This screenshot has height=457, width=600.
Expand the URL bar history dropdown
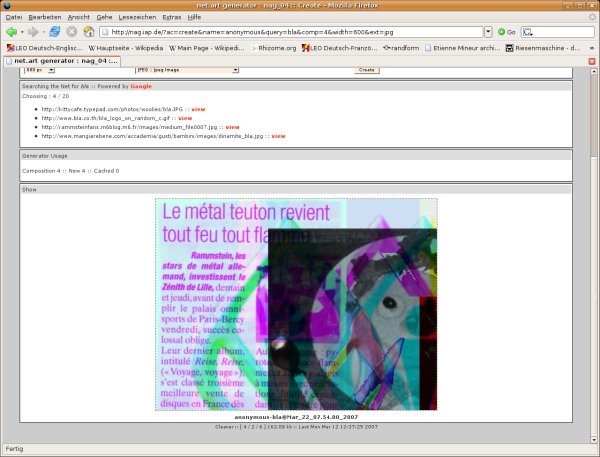click(488, 32)
